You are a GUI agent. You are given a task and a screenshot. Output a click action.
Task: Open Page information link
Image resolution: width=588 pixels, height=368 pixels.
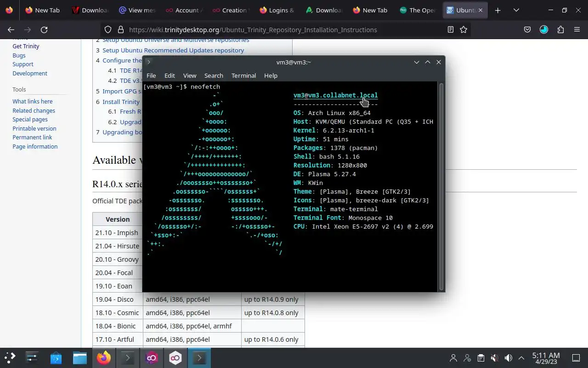click(x=35, y=146)
